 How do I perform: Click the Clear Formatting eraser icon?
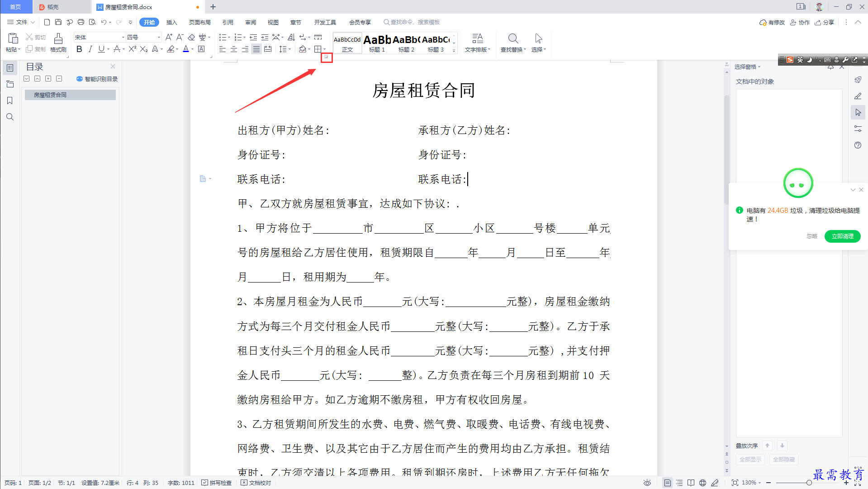[x=191, y=37]
